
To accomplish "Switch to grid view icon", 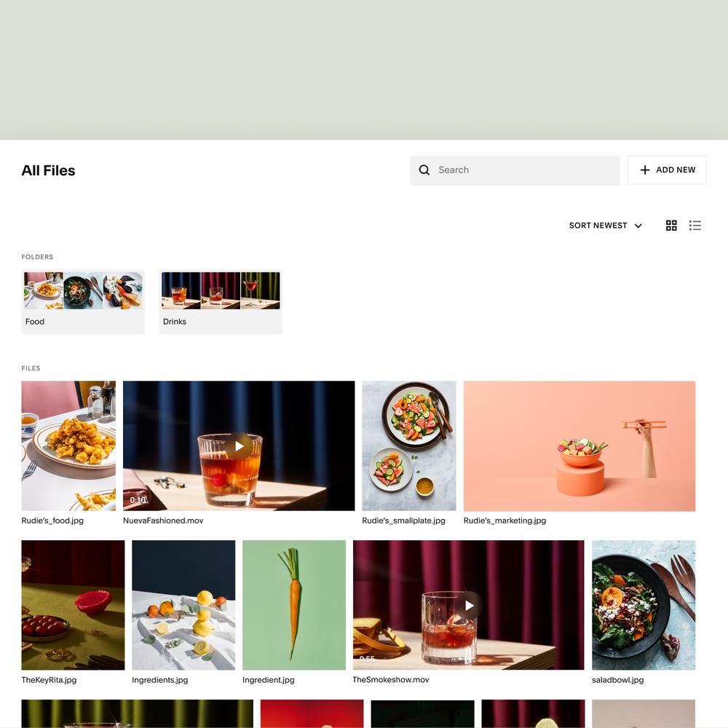I will coord(671,225).
